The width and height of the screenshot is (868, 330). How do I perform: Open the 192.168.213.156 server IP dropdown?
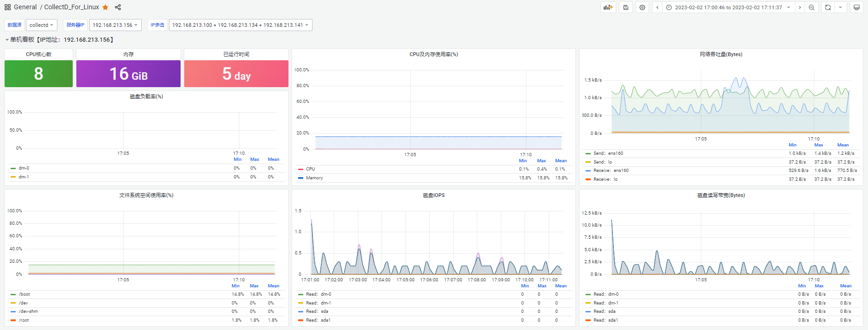pos(115,25)
